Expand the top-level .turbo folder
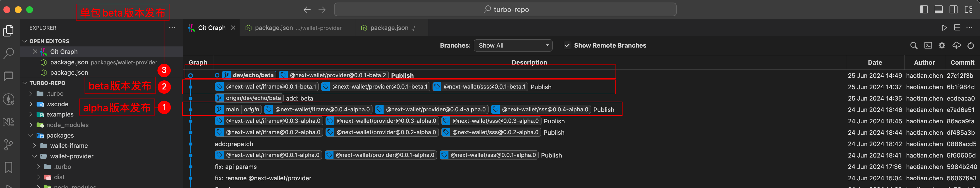This screenshot has width=980, height=188. pyautogui.click(x=31, y=94)
